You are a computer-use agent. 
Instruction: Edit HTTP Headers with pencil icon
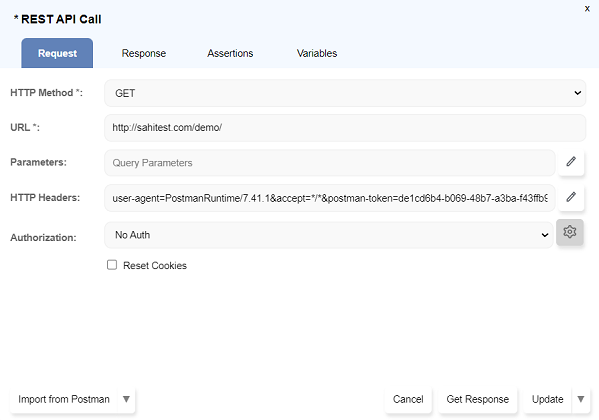tap(571, 197)
